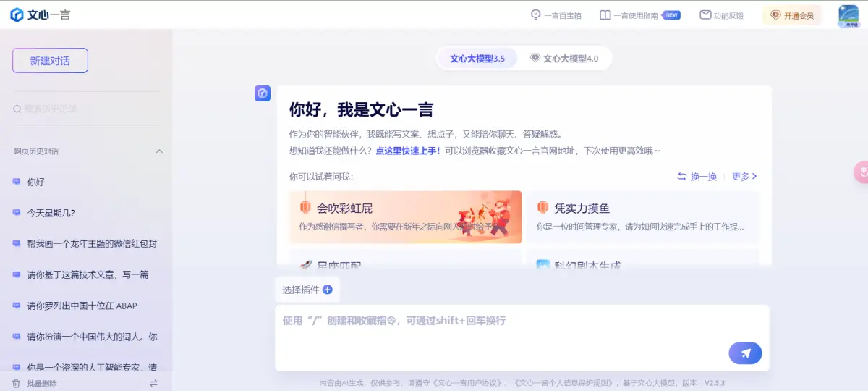Select the 星座匹配 prompt card
868x391 pixels.
(x=406, y=258)
